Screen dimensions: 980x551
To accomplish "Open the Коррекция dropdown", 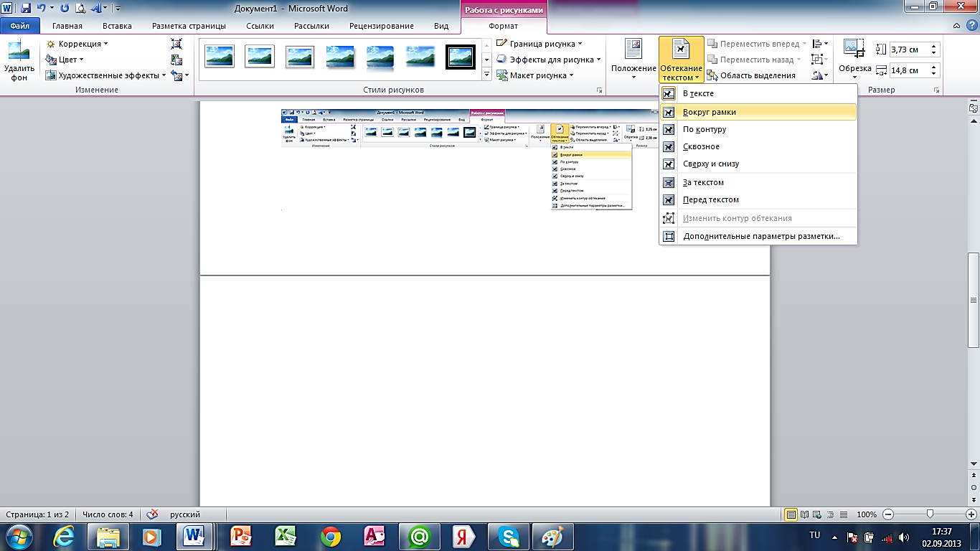I will click(77, 44).
